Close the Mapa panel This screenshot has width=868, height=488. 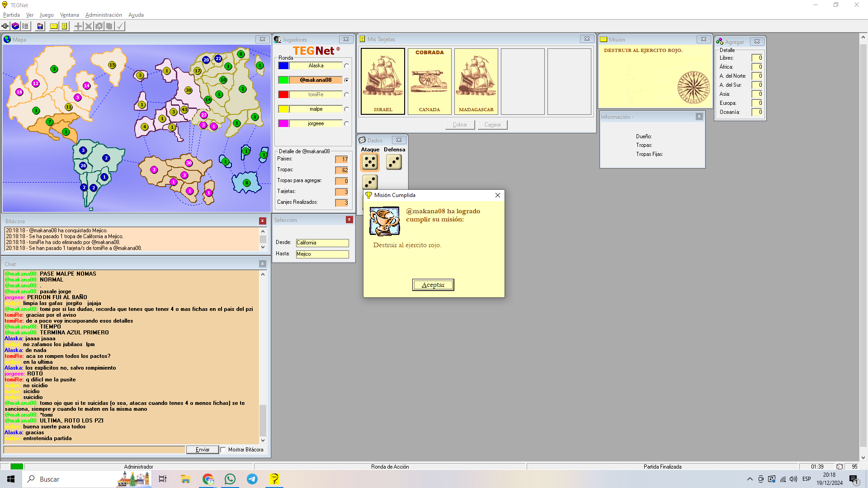tap(262, 39)
